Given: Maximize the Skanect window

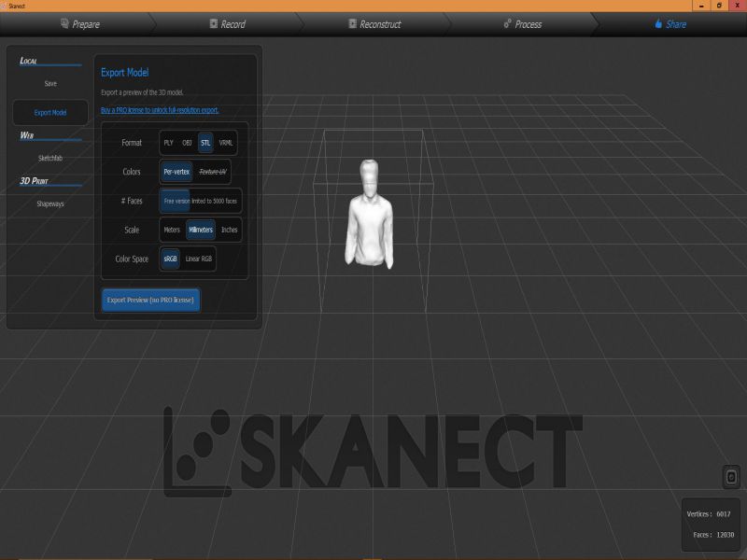Looking at the screenshot, I should pyautogui.click(x=719, y=6).
